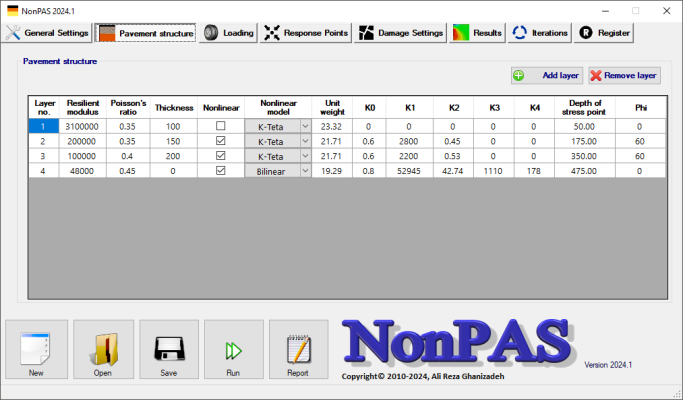Screen dimensions: 683x400
Task: Enable the Nonlinear checkbox for layer 1
Action: tap(221, 127)
